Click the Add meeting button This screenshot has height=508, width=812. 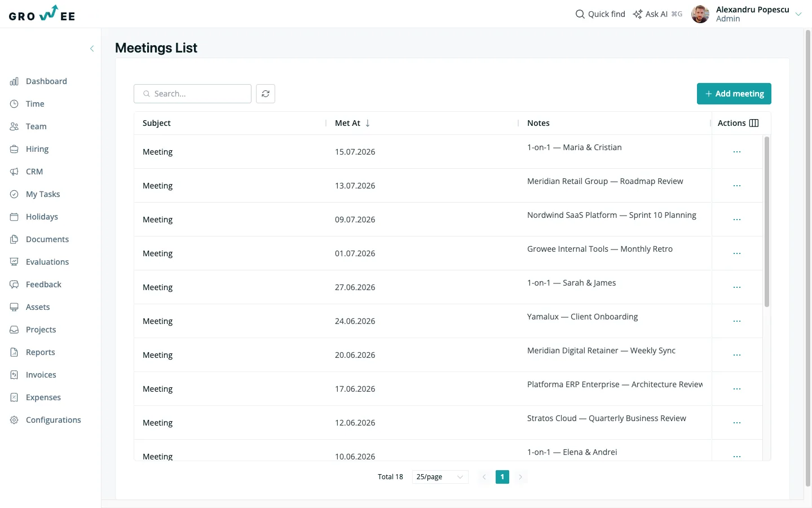click(734, 94)
